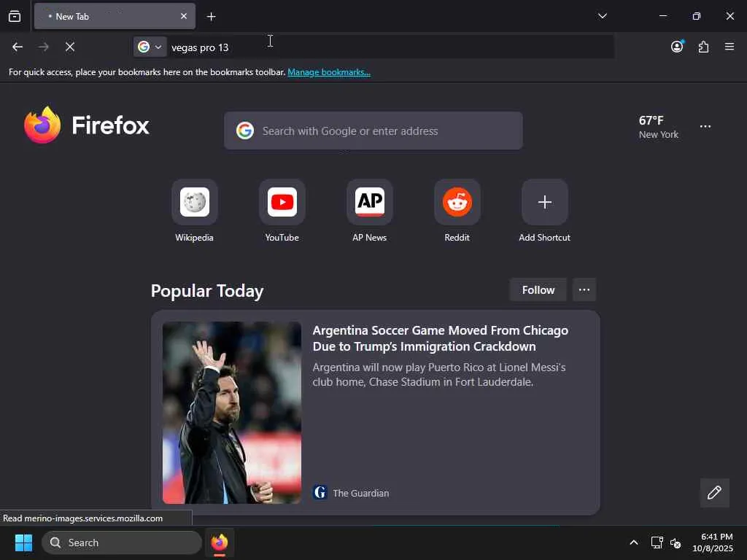
Task: Open the Firefox application hamburger menu
Action: coord(729,47)
